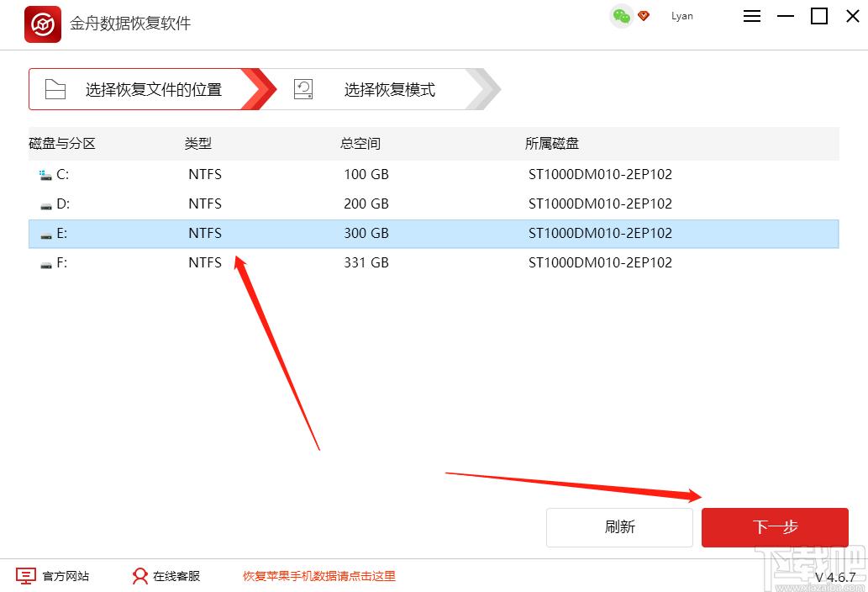
Task: Click the 所属磁盘 column header
Action: coord(552,144)
